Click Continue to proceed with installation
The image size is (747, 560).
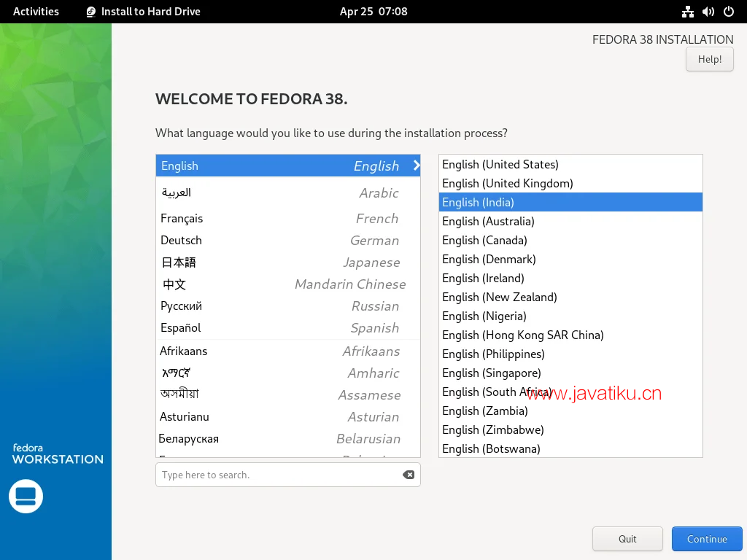coord(707,539)
